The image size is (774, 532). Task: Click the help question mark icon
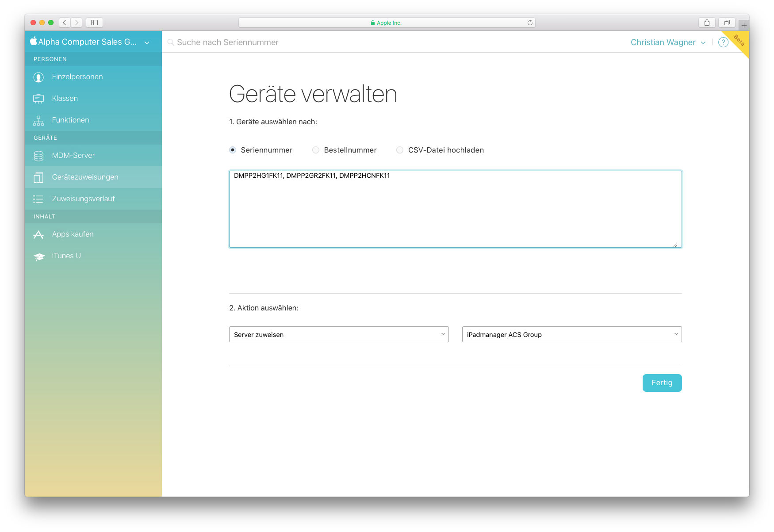pyautogui.click(x=723, y=42)
